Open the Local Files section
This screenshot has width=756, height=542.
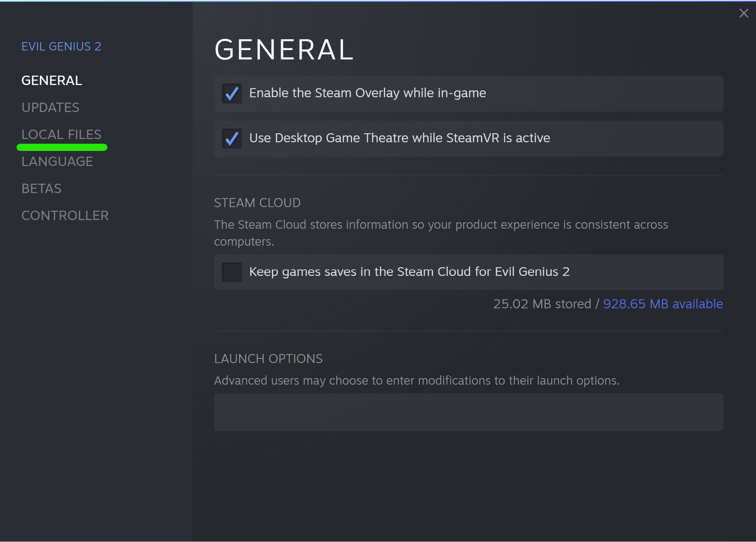[62, 134]
